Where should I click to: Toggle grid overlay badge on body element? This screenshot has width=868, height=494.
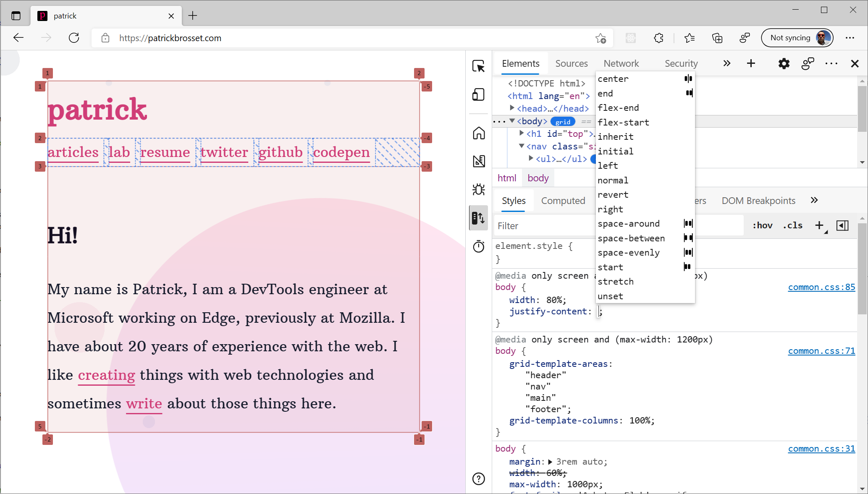[x=563, y=121]
